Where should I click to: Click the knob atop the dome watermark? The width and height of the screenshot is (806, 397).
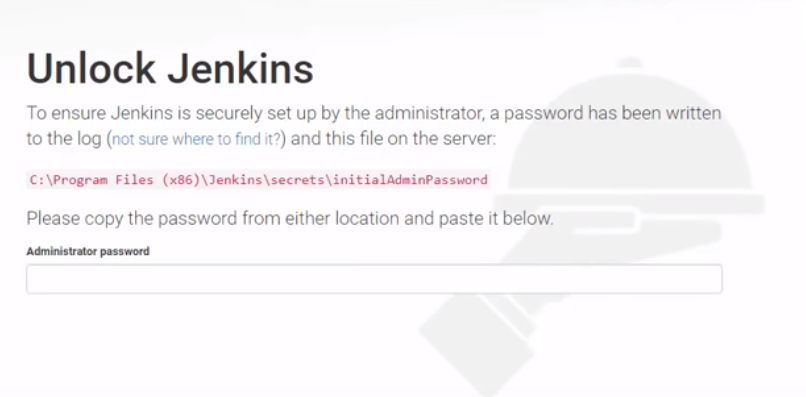tap(630, 63)
